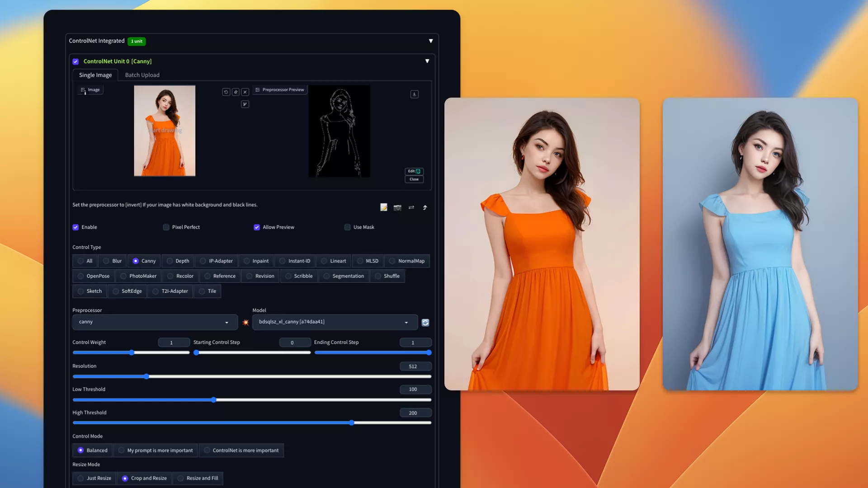Viewport: 868px width, 488px height.
Task: Open the Preprocessor canny dropdown
Action: [x=155, y=322]
